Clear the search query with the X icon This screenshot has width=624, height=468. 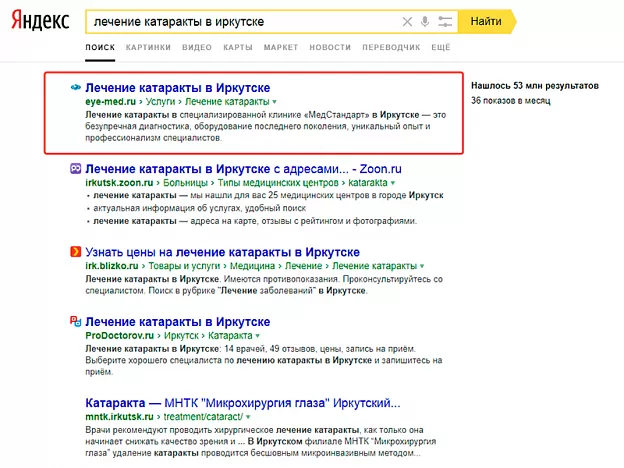tap(406, 21)
